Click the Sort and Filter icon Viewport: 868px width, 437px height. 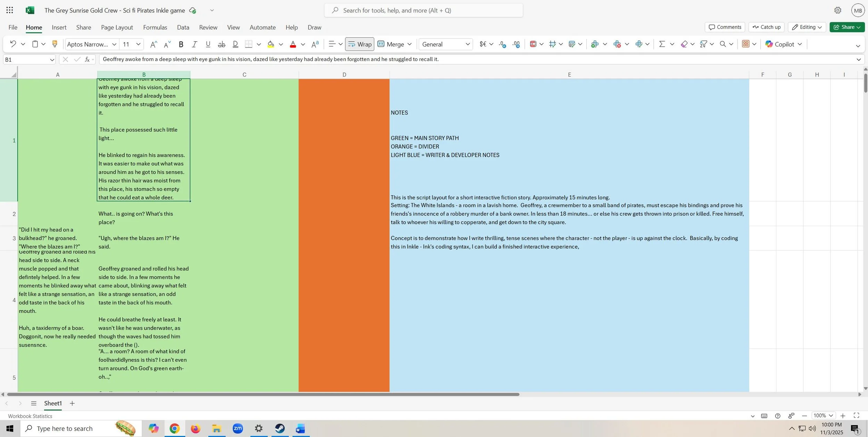point(703,44)
